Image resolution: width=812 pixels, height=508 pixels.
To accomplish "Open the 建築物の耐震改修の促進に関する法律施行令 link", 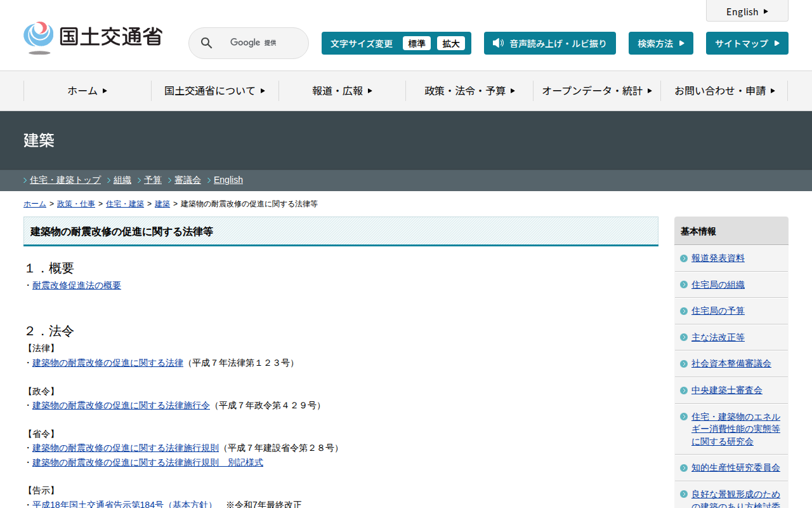I will click(121, 405).
